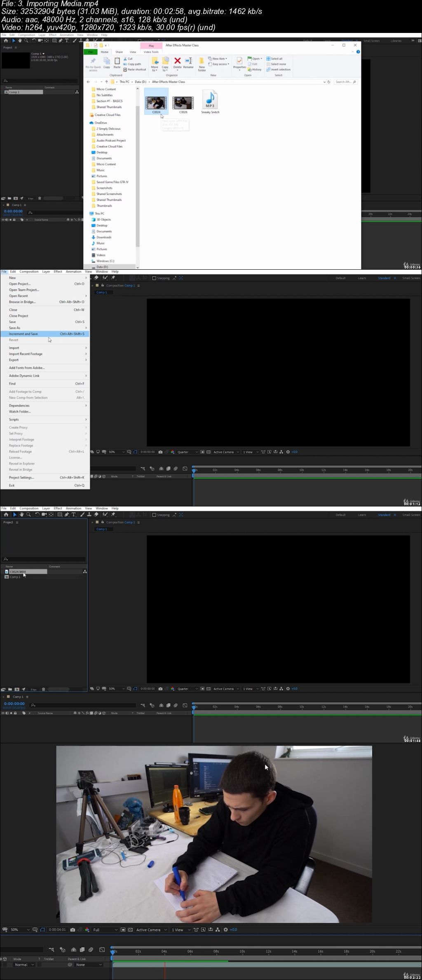Click This PC in the Explorer address path
The height and width of the screenshot is (980, 422).
[124, 82]
